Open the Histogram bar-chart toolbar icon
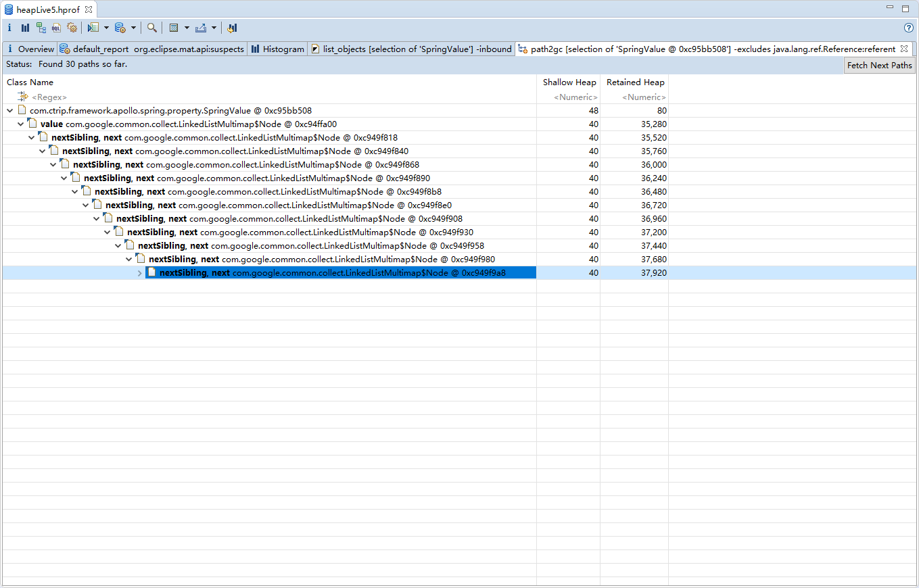Viewport: 919px width, 588px height. (x=25, y=28)
